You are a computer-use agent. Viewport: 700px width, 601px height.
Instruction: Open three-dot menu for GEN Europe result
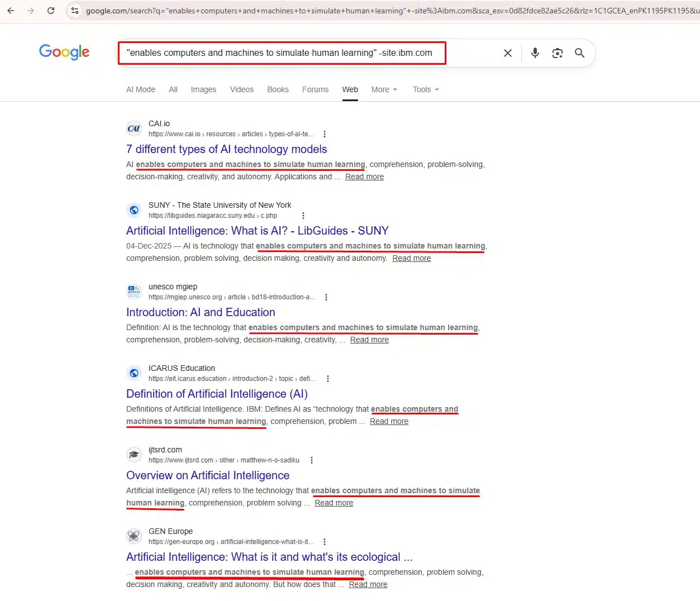pyautogui.click(x=325, y=542)
